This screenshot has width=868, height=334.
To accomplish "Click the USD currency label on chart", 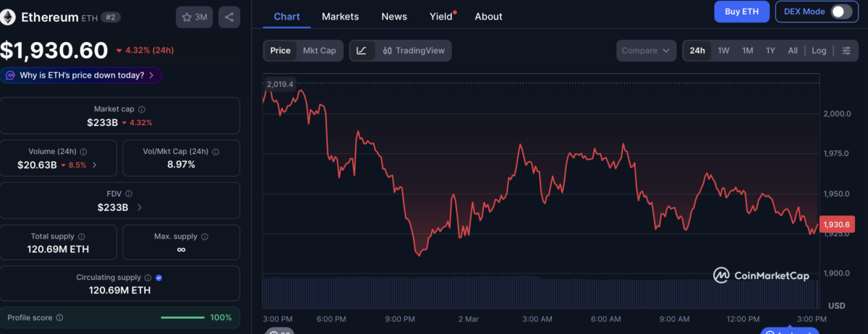I will coord(837,305).
